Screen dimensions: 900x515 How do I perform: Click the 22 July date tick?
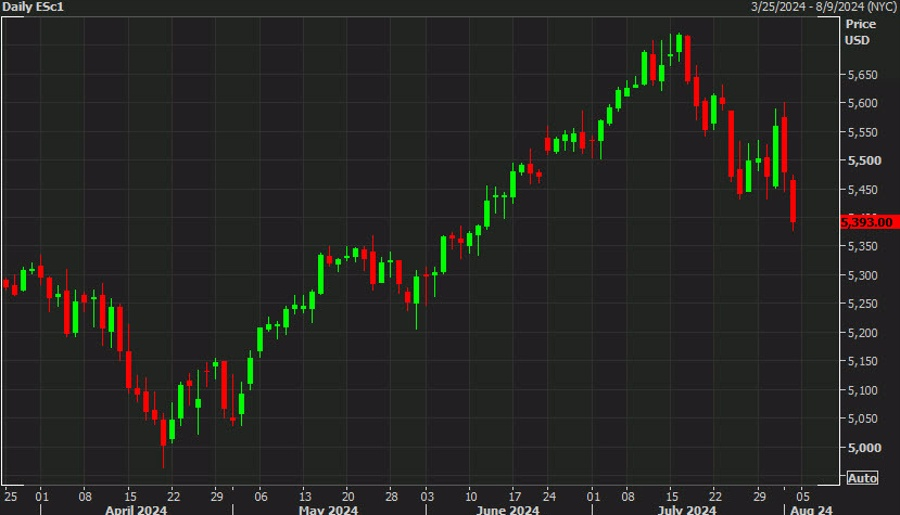tap(715, 496)
